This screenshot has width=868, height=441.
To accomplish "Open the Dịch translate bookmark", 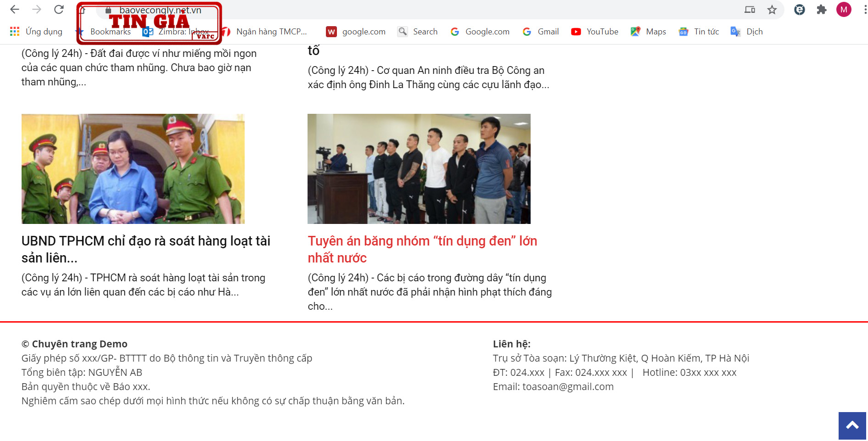I will (x=747, y=32).
